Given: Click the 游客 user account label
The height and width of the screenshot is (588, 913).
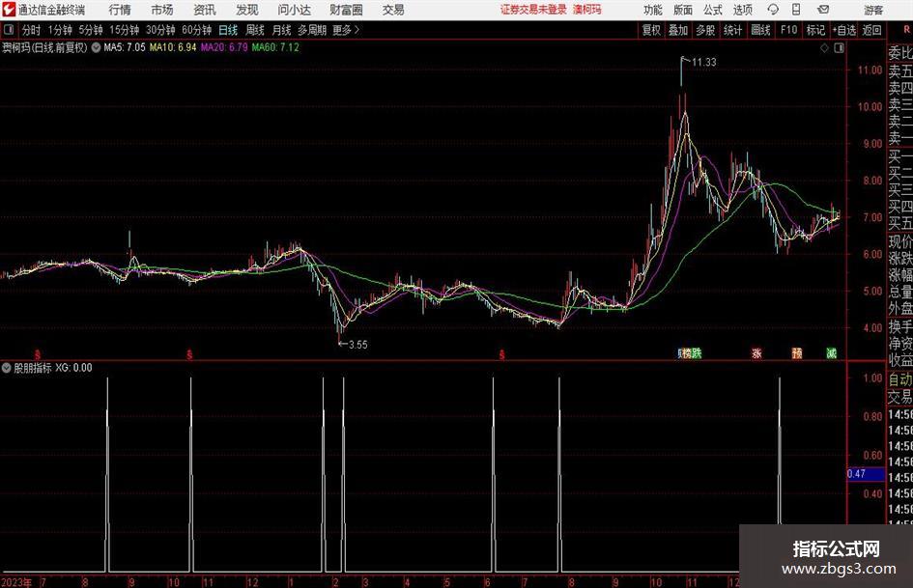Looking at the screenshot, I should click(x=873, y=10).
